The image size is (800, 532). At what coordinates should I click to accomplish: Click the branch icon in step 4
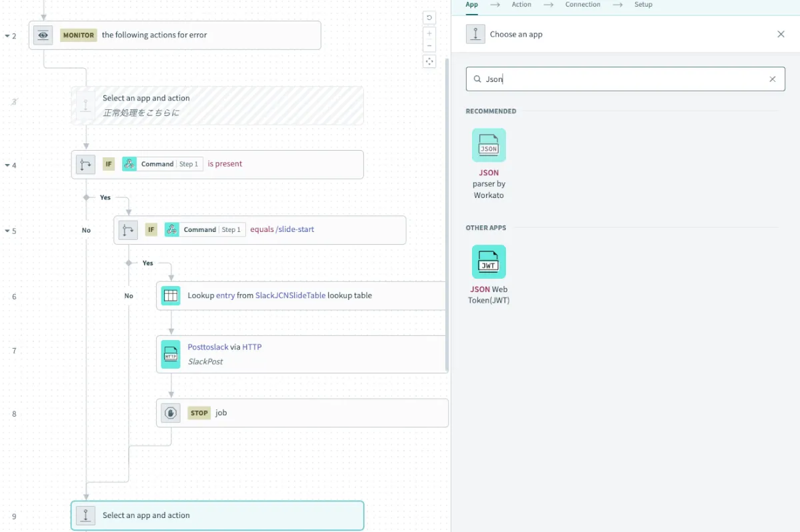(85, 164)
